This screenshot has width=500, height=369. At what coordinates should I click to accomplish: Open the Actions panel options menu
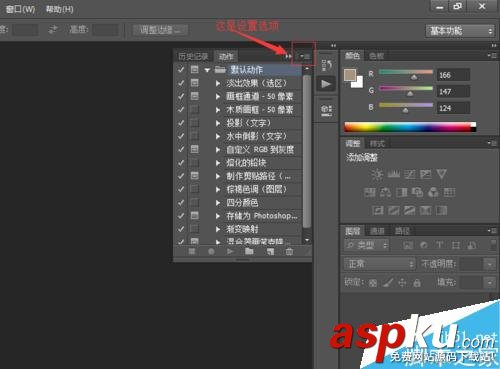point(305,56)
